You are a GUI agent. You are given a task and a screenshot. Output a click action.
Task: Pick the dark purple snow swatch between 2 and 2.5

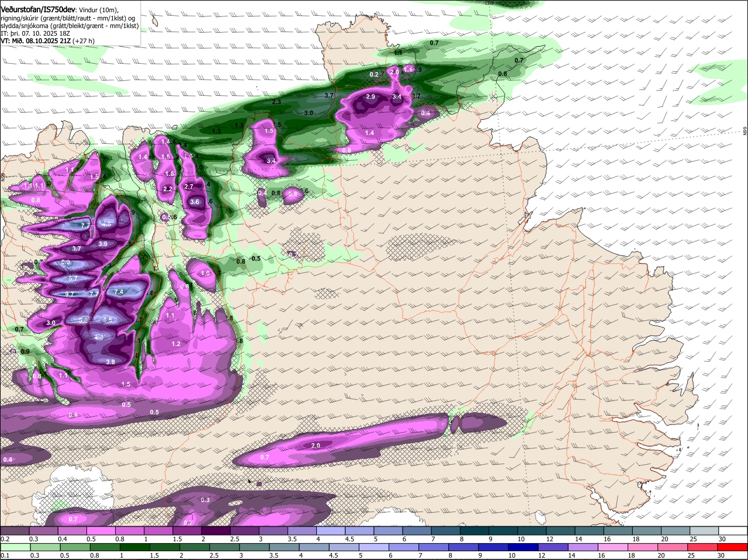point(216,531)
